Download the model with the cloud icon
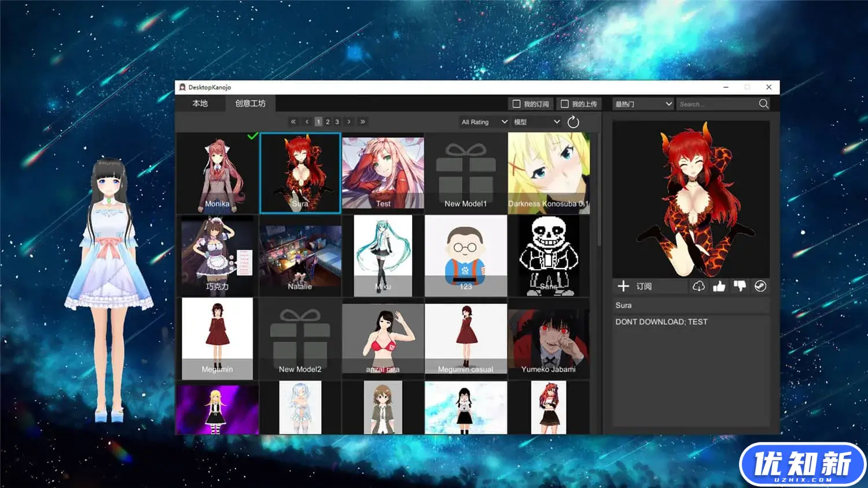Screen dimensions: 868x488 (698, 287)
